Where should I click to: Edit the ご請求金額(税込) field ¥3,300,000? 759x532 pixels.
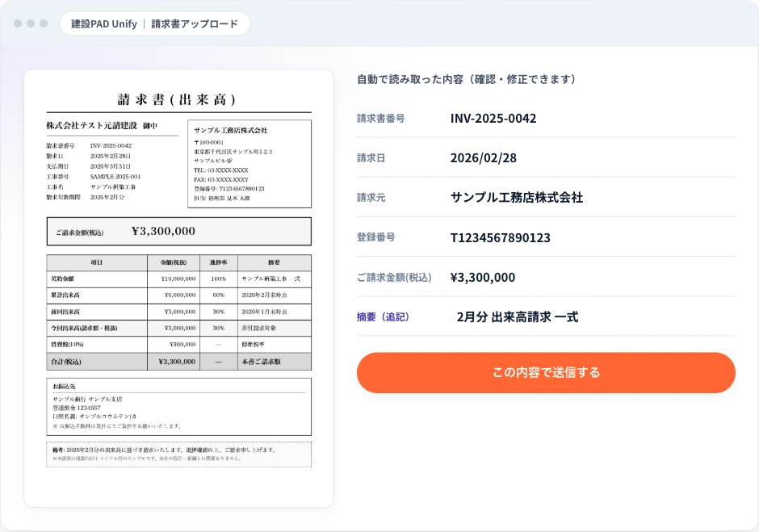point(483,278)
